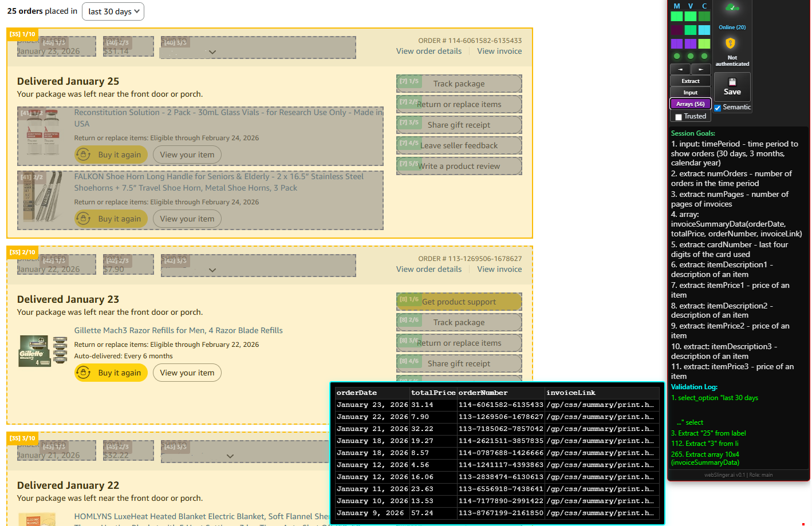
Task: Click the green status dot under V column
Action: (x=691, y=56)
